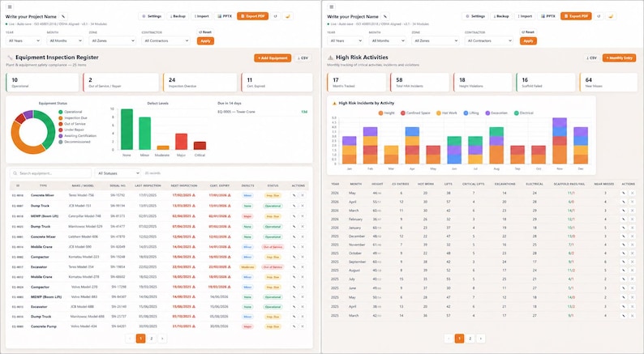Open All Statuses filter dropdown
This screenshot has height=354, width=644.
tap(118, 173)
